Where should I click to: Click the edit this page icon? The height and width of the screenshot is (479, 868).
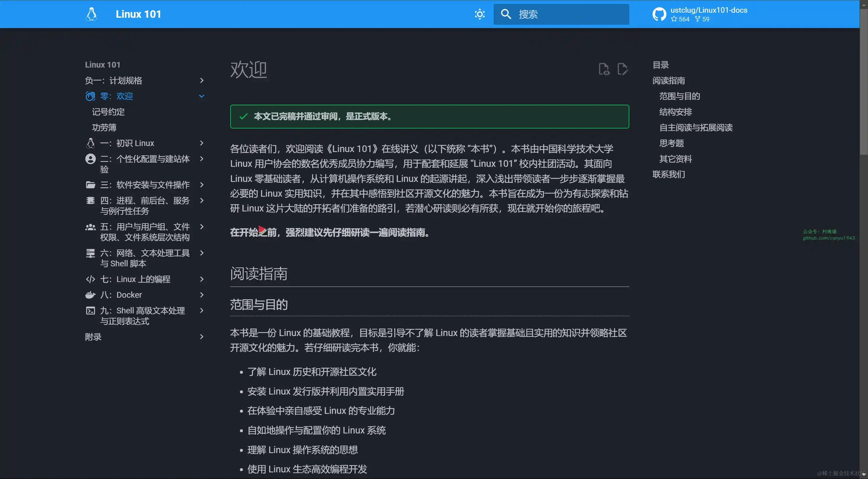(x=622, y=69)
